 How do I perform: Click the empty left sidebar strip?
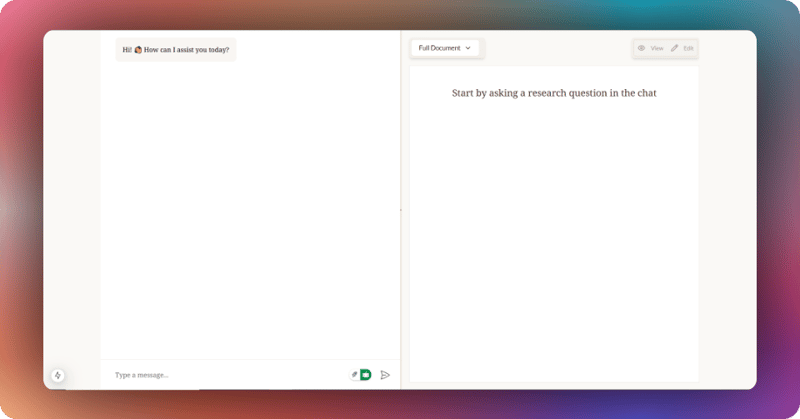point(72,200)
